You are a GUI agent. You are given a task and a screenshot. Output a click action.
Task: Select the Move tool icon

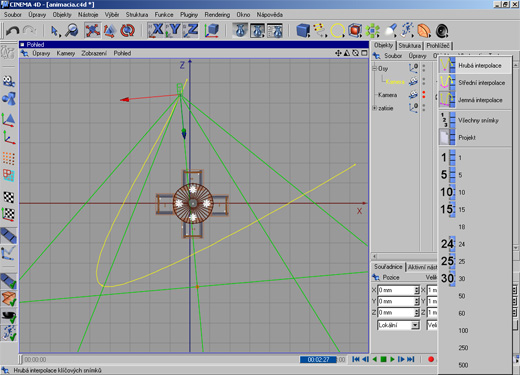pyautogui.click(x=92, y=30)
